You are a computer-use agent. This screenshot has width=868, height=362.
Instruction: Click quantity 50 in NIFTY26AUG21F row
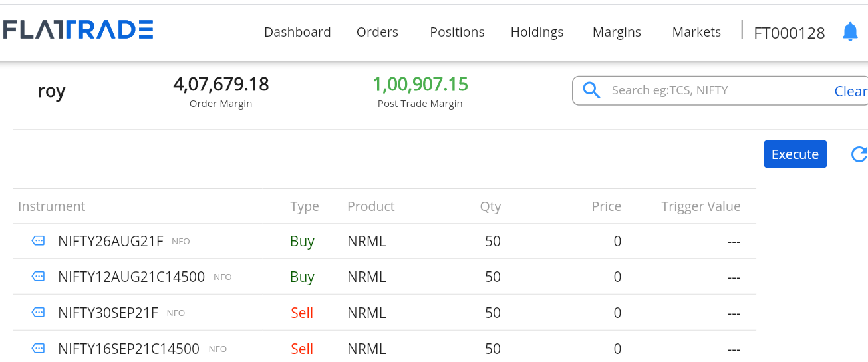pos(493,241)
